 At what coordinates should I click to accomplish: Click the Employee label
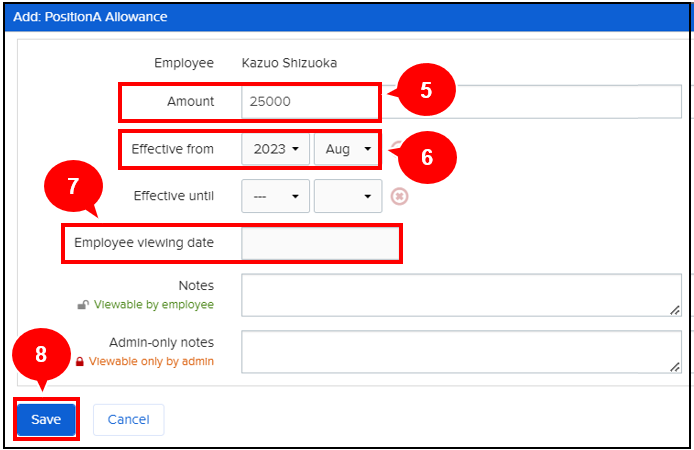tap(184, 63)
